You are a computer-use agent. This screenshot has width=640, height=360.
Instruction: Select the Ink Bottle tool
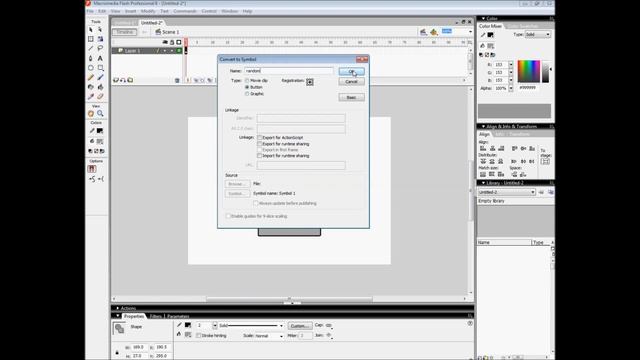pos(91,87)
